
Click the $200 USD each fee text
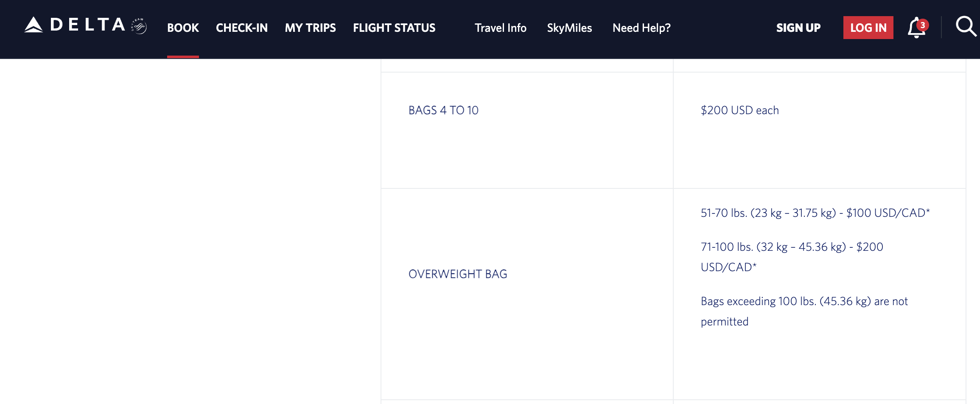click(x=740, y=110)
